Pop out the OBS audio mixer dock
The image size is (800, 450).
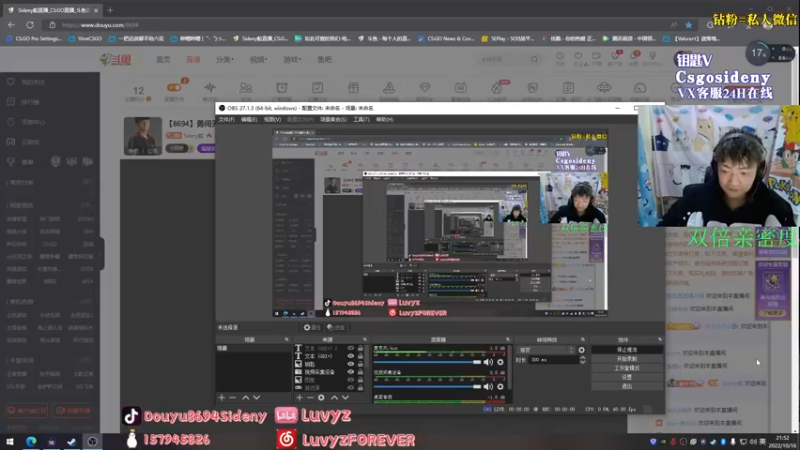click(x=508, y=339)
